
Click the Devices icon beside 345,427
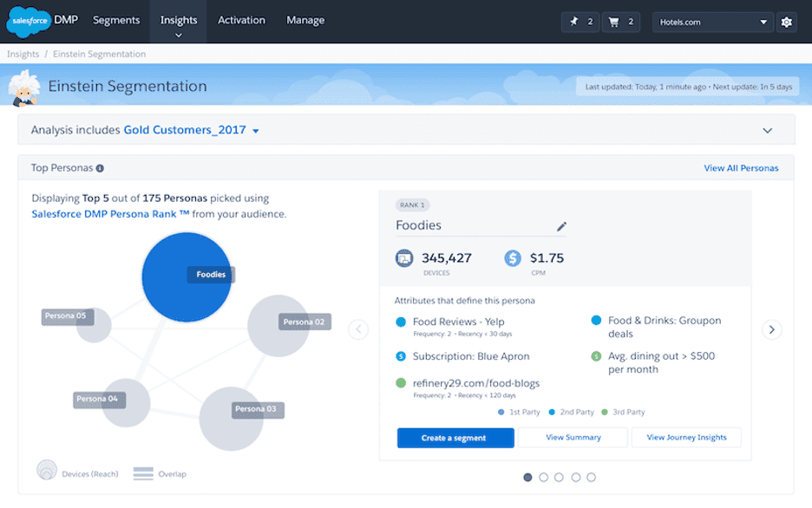(404, 257)
